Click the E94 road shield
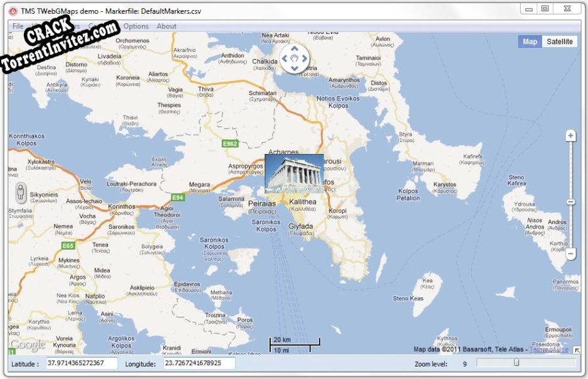The image size is (588, 379). tap(178, 197)
